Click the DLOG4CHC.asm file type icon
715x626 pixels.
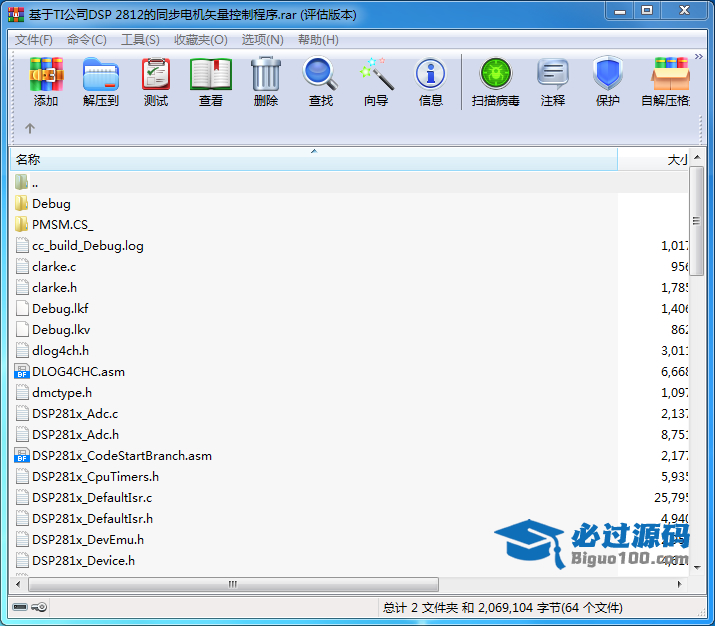point(21,371)
